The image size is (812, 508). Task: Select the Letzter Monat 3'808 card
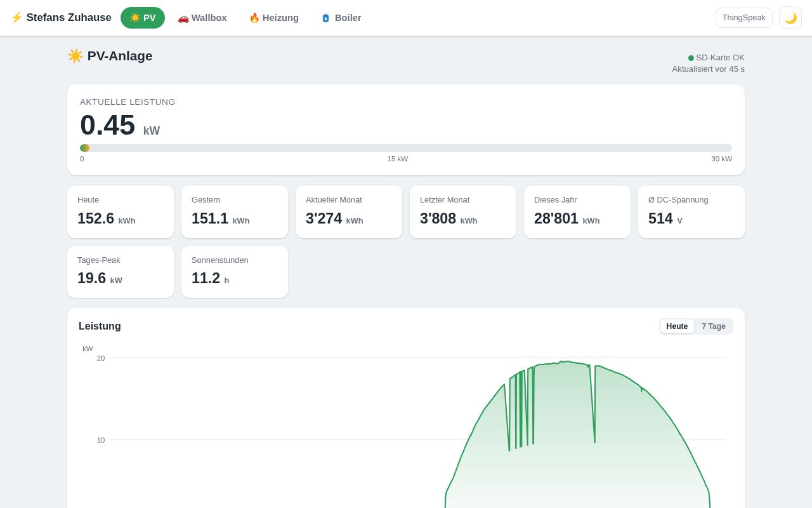pos(463,212)
